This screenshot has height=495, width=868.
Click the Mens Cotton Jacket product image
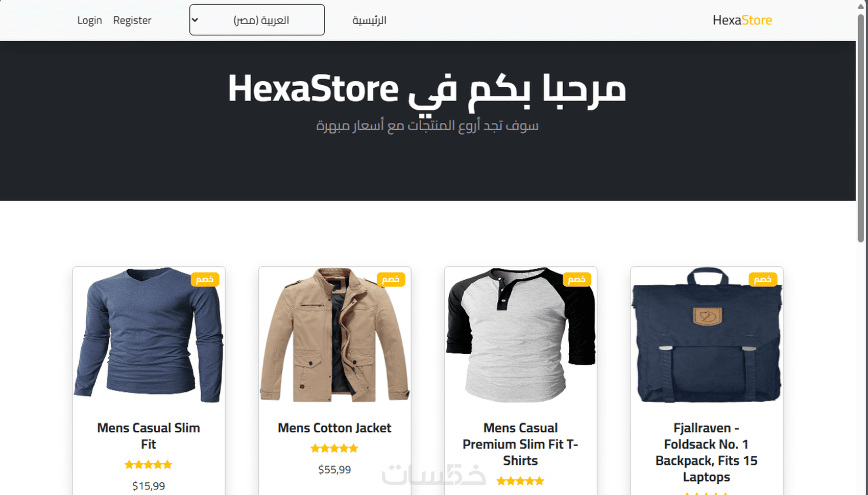pos(334,335)
